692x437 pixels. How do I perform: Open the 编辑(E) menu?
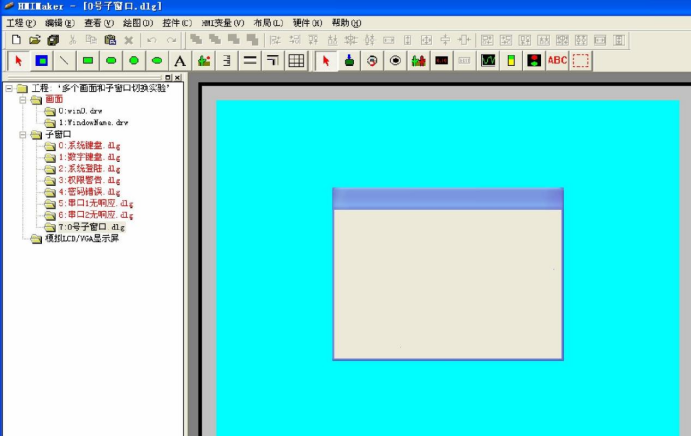click(x=60, y=23)
